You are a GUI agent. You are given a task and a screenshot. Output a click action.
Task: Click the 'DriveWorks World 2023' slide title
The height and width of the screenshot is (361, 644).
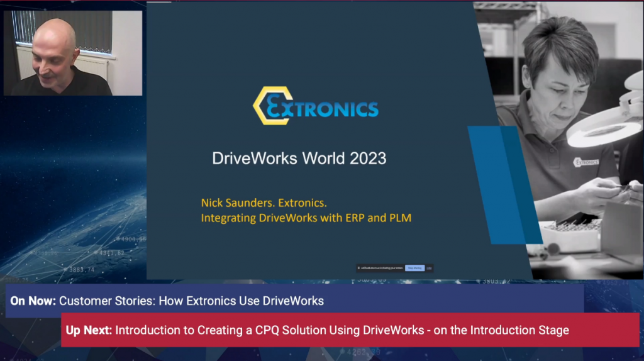[x=299, y=158]
